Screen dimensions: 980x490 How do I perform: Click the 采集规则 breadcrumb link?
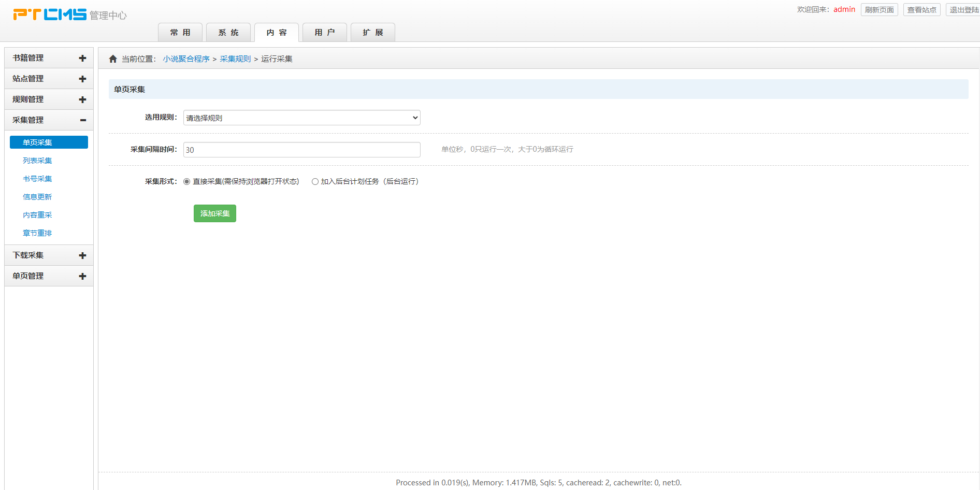235,59
